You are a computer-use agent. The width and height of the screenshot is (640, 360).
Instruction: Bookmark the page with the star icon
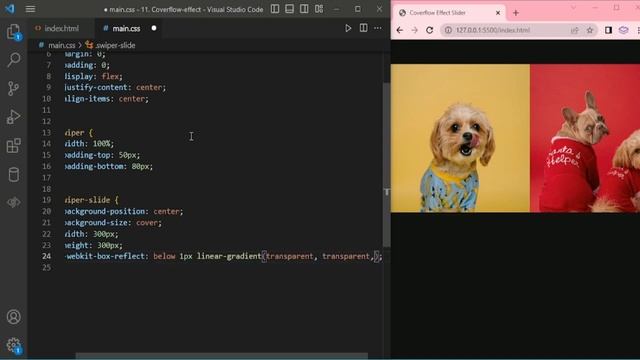coord(590,30)
